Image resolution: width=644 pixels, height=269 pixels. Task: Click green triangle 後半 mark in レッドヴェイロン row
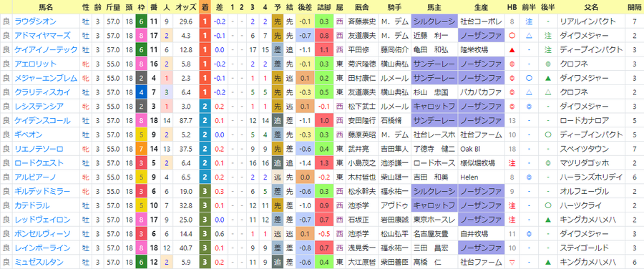(547, 220)
